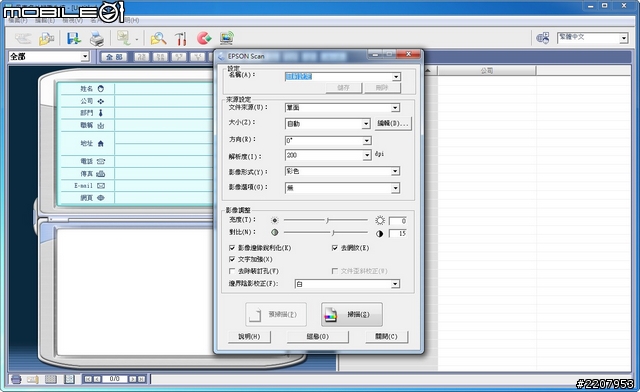Click the 公司 column header in list
The width and height of the screenshot is (640, 392).
pyautogui.click(x=487, y=71)
